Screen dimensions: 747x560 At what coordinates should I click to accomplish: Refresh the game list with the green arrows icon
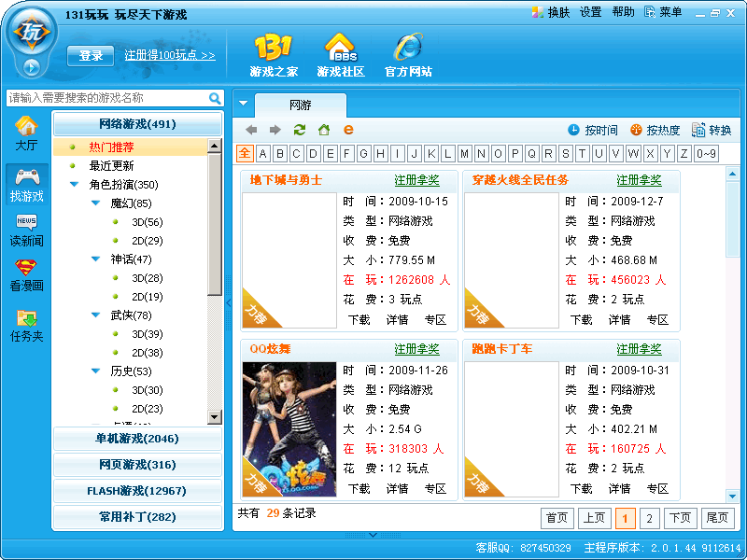pyautogui.click(x=299, y=131)
